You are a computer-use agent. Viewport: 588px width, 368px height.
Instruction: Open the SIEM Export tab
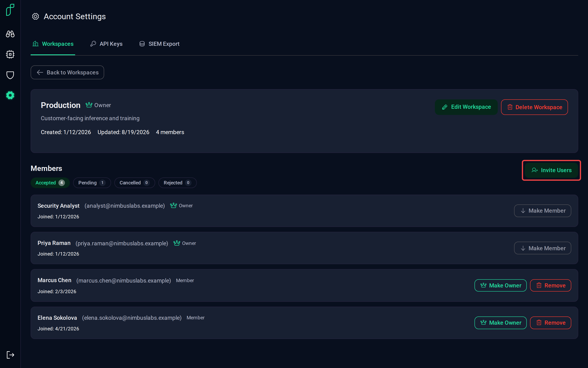[159, 44]
